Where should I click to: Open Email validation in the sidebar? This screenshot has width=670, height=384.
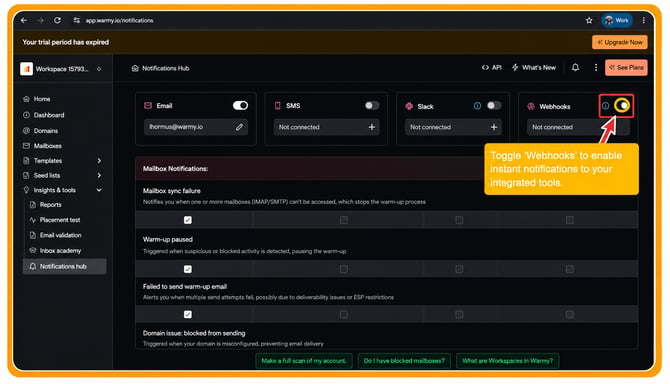pyautogui.click(x=60, y=235)
